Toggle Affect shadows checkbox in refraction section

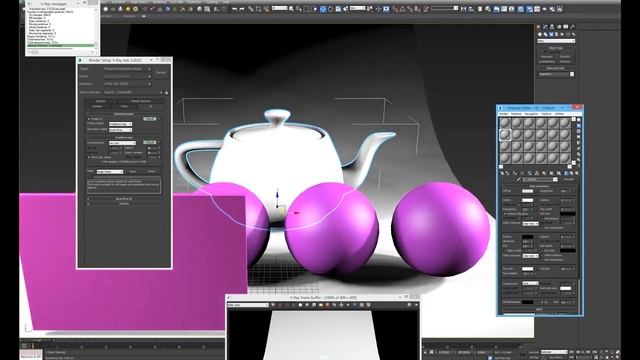[x=542, y=255]
